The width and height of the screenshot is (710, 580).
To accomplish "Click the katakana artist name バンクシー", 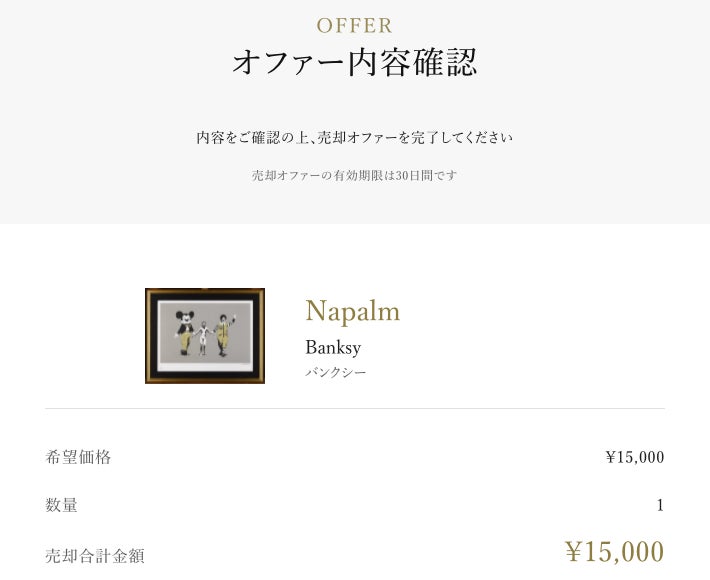I will pyautogui.click(x=335, y=372).
